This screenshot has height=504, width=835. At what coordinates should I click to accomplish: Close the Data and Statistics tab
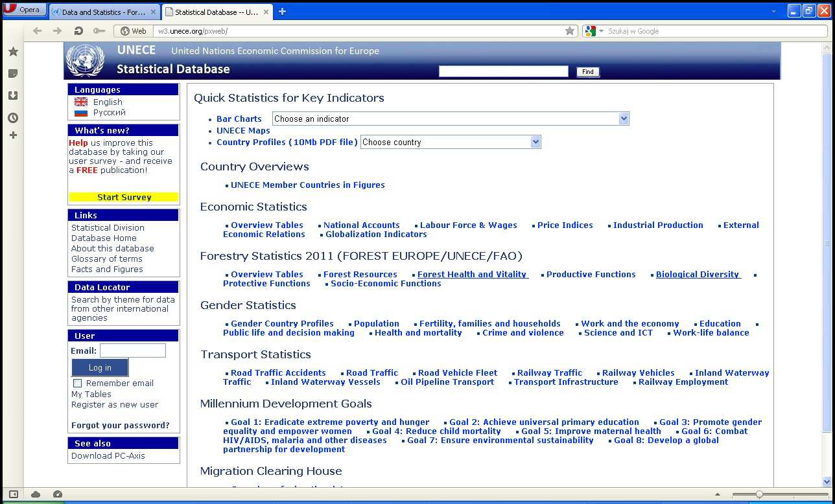[153, 12]
